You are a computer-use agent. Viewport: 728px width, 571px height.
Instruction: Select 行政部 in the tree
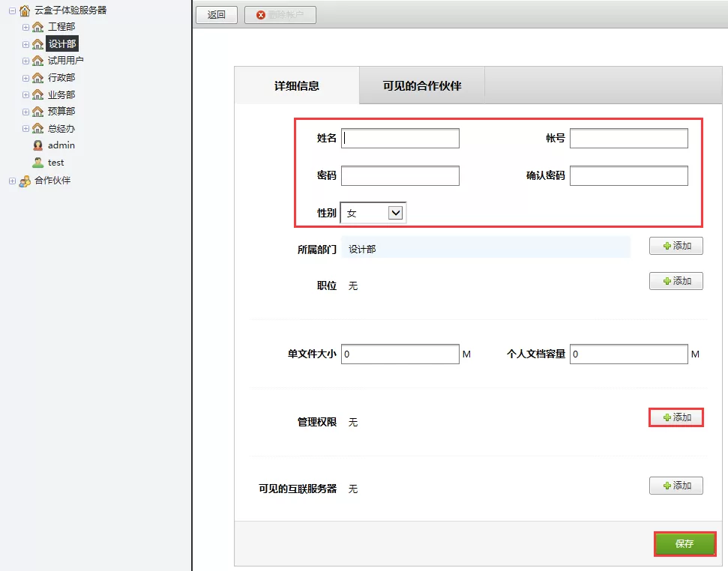pyautogui.click(x=61, y=78)
